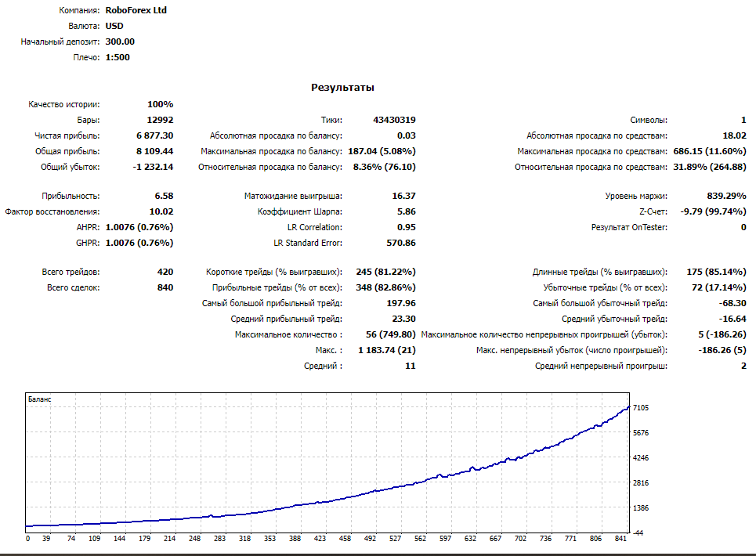Click the Результаты heading
Screen dimensions: 756x556
[x=342, y=88]
